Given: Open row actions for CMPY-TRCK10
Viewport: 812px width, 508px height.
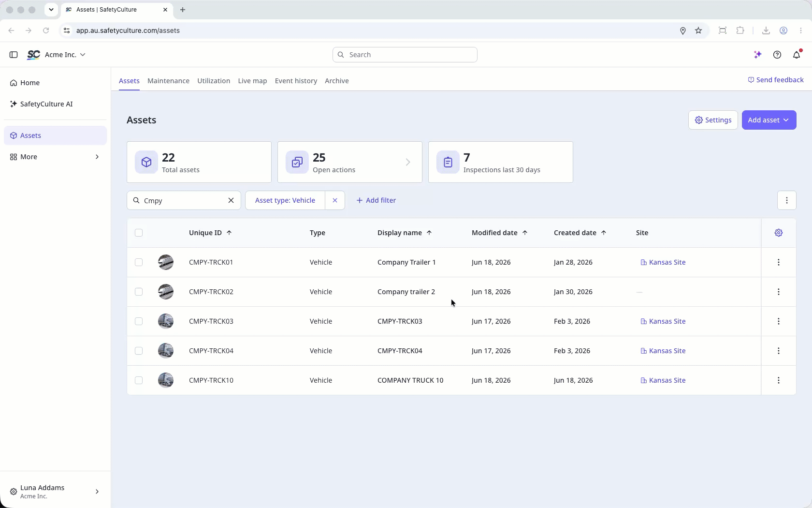Looking at the screenshot, I should coord(779,380).
